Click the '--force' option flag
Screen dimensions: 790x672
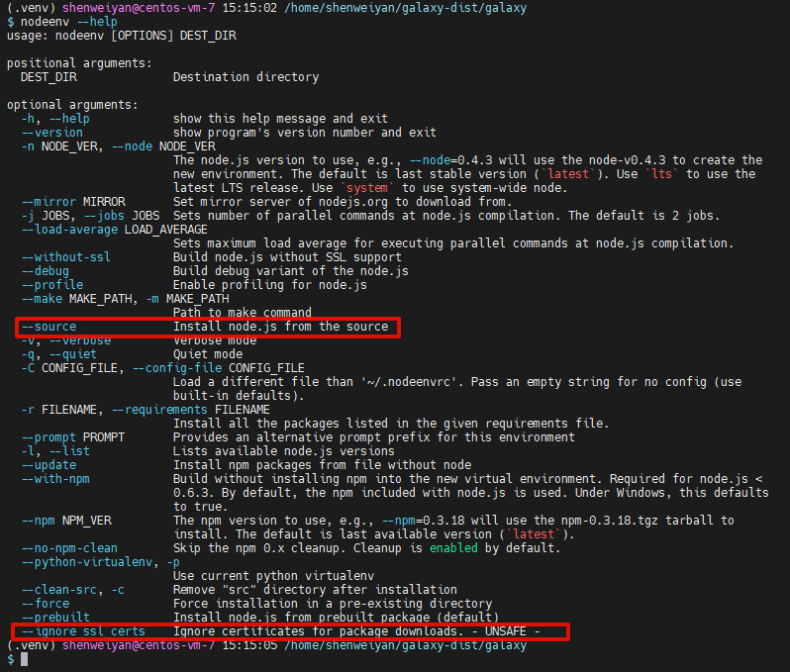click(46, 604)
